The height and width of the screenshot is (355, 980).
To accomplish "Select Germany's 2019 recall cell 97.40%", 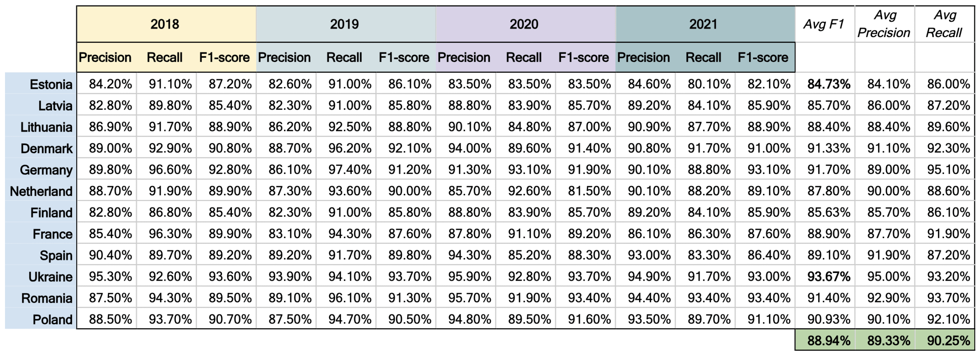I will (x=350, y=170).
